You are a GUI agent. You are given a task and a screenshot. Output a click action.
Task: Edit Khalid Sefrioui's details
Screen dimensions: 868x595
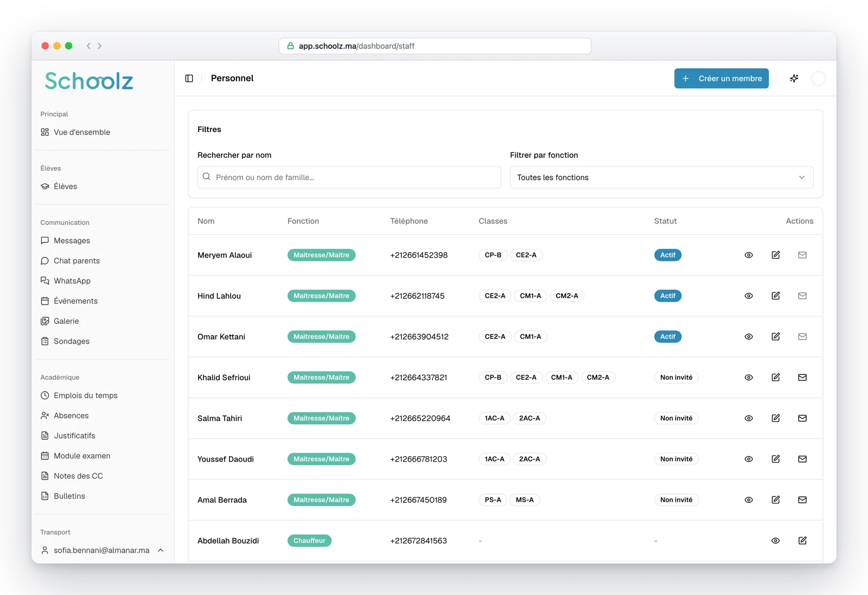click(776, 378)
